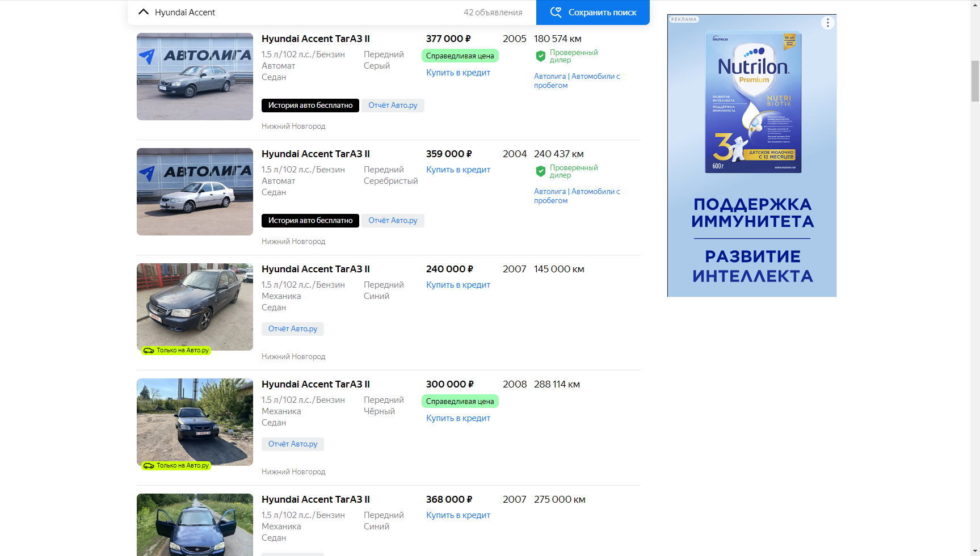Click Купить в кредит for 377 000 ₽ car
Image resolution: width=980 pixels, height=556 pixels.
(x=458, y=73)
